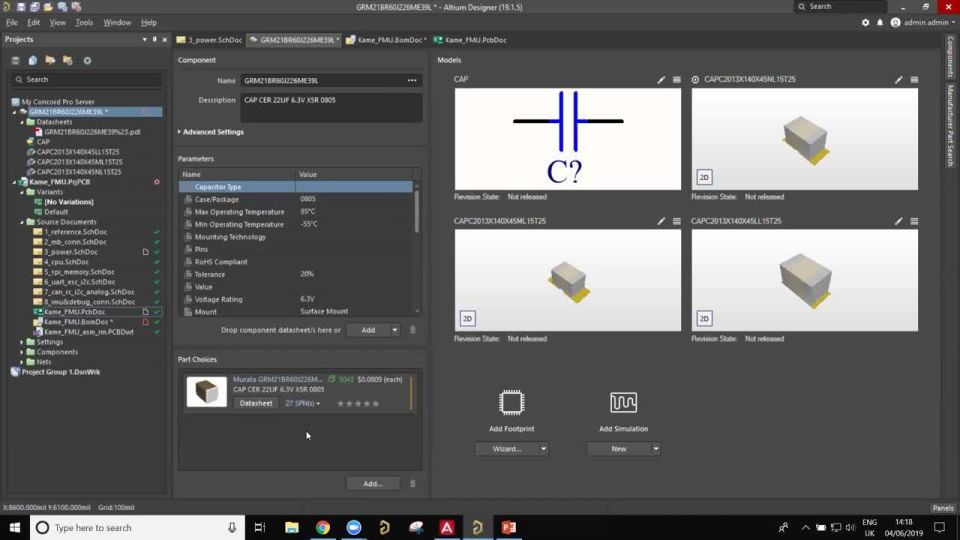Edit the CAPC2013X140X45NL15T25 footprint with pencil
Image resolution: width=960 pixels, height=540 pixels.
click(x=899, y=80)
